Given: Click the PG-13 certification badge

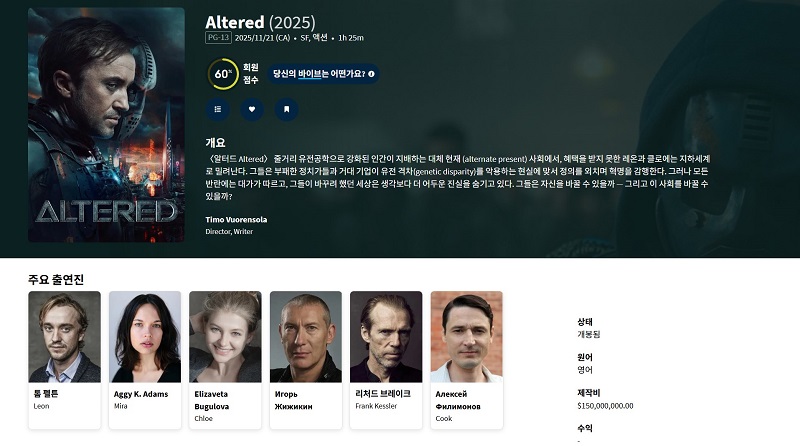Looking at the screenshot, I should [x=218, y=38].
